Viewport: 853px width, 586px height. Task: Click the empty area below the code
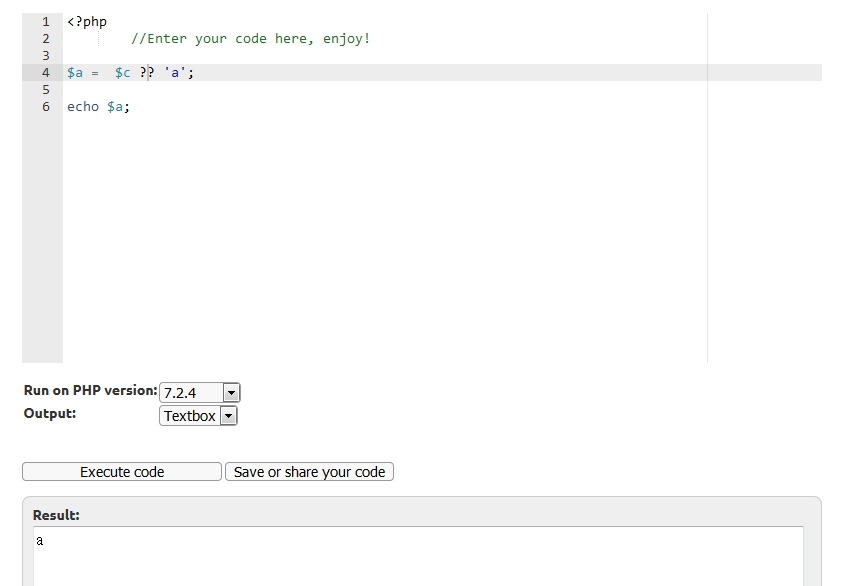click(380, 240)
